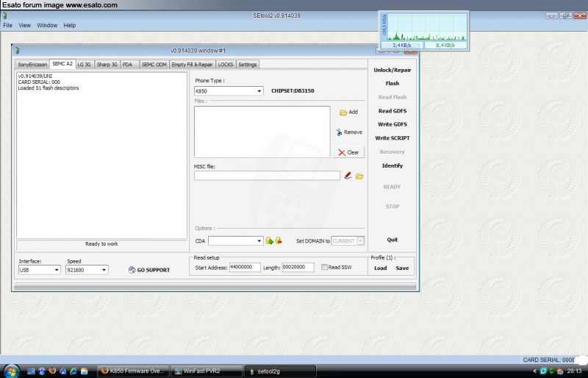The width and height of the screenshot is (588, 378).
Task: Click the Write GDFS button
Action: (x=392, y=124)
